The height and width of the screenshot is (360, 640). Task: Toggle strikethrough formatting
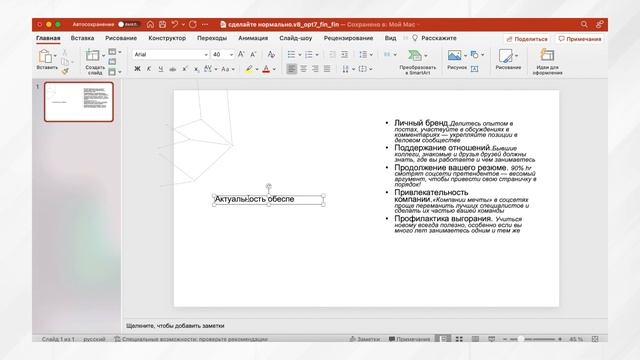[x=173, y=69]
